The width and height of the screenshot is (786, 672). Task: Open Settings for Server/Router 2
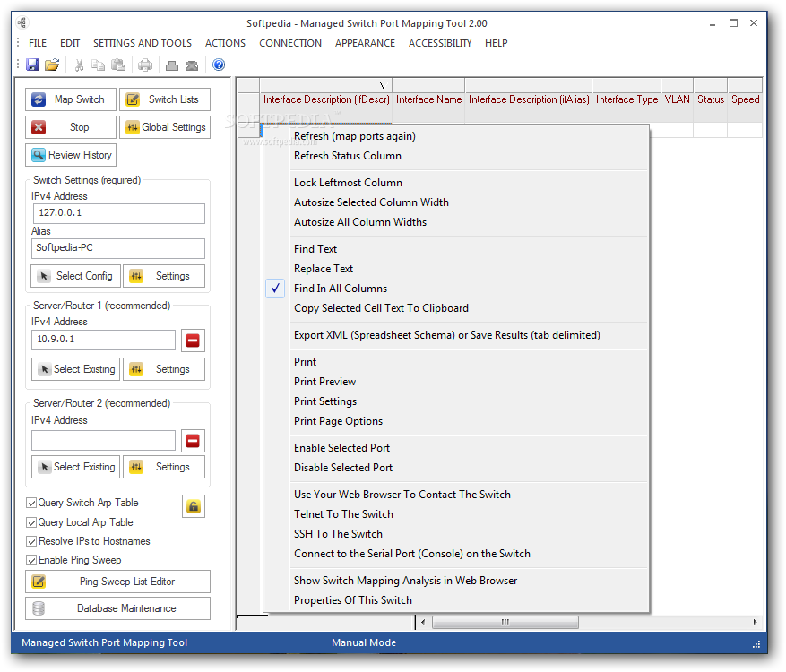[x=164, y=467]
